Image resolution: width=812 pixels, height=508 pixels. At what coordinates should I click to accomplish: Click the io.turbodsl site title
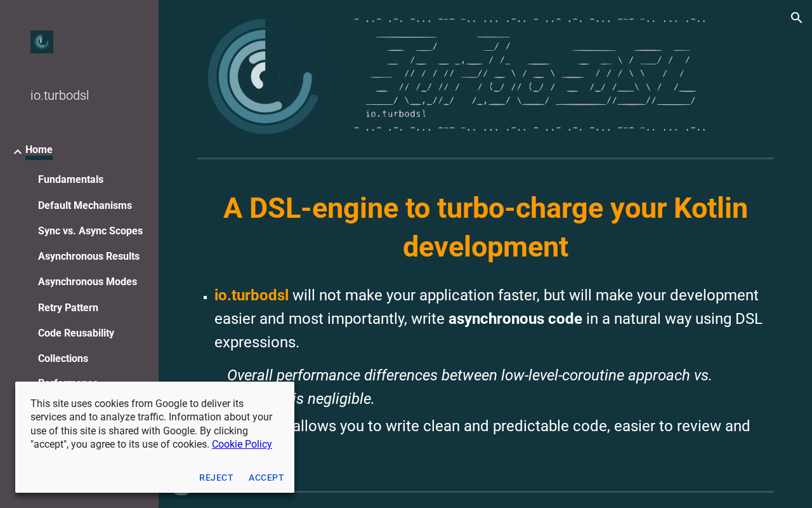pyautogui.click(x=60, y=96)
